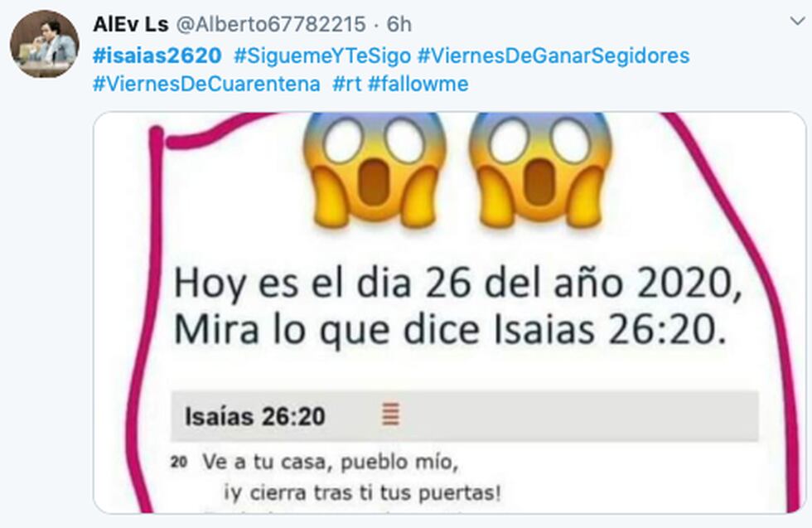Click the 'Ve a tu casa, pueblo mío' verse
The height and width of the screenshot is (528, 812).
[x=330, y=462]
